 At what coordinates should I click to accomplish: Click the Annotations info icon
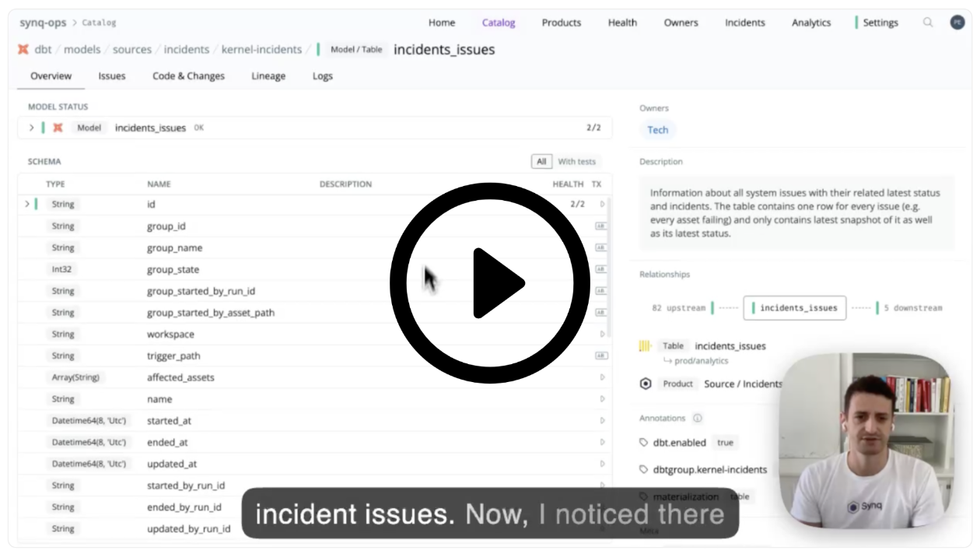[697, 418]
